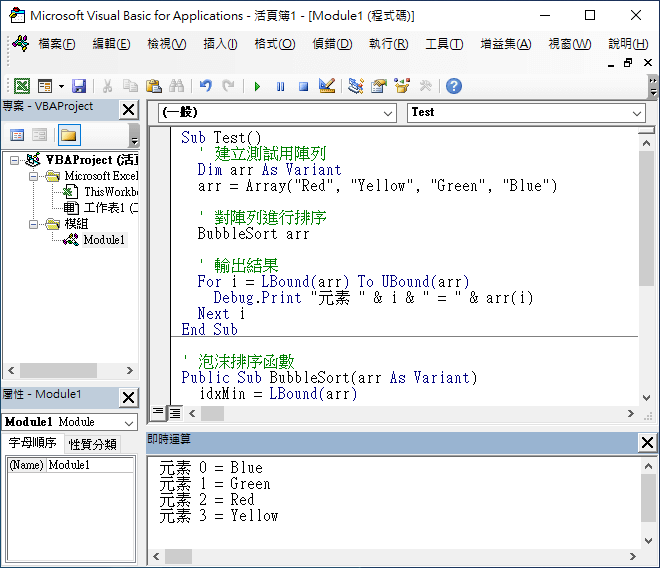Click View Object icon in project panel
The height and width of the screenshot is (568, 660).
[x=40, y=135]
